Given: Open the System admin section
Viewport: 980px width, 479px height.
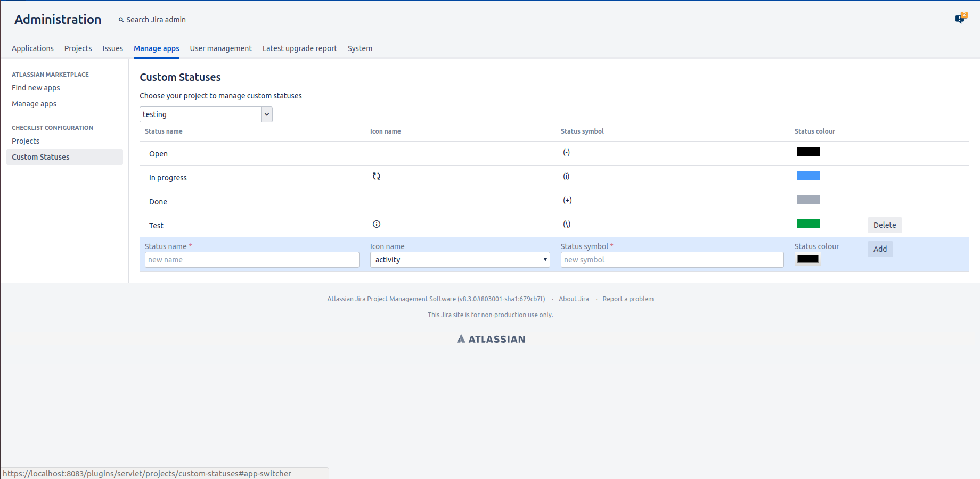Looking at the screenshot, I should [360, 48].
